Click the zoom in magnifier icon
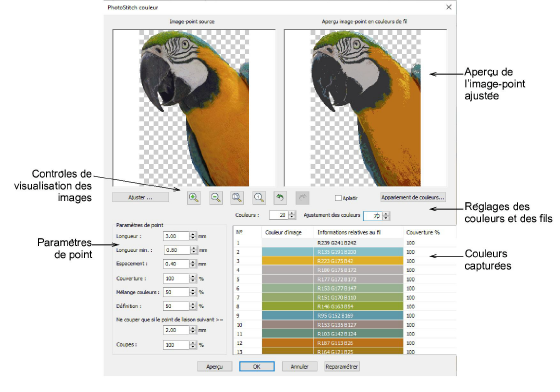Viewport: 560px width, 392px height. point(194,198)
